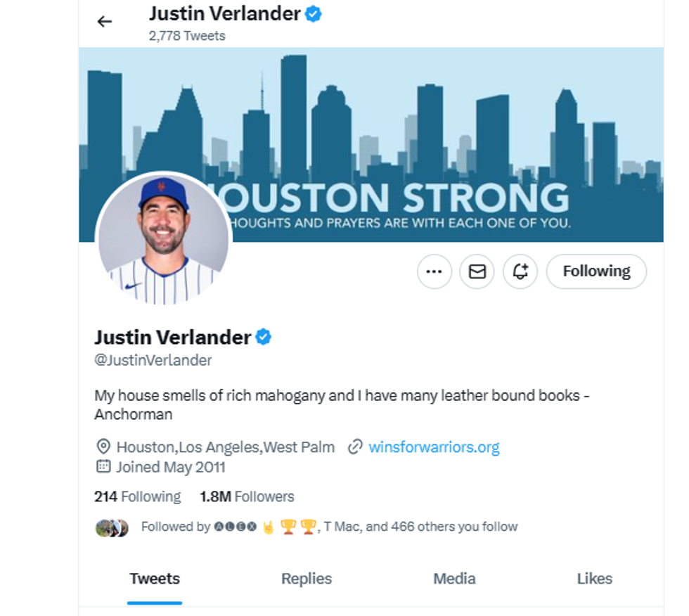Click the verified badge beside profile name
This screenshot has width=689, height=616.
[x=263, y=337]
